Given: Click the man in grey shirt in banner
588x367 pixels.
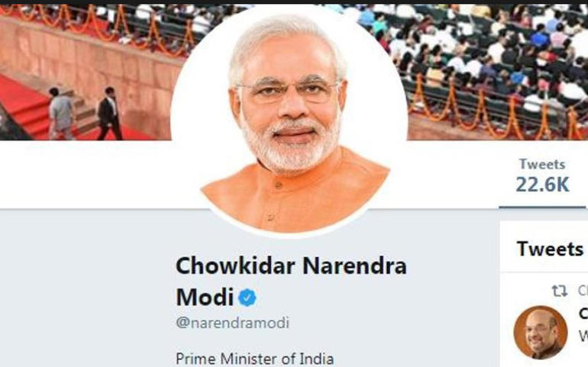Looking at the screenshot, I should coord(62,114).
